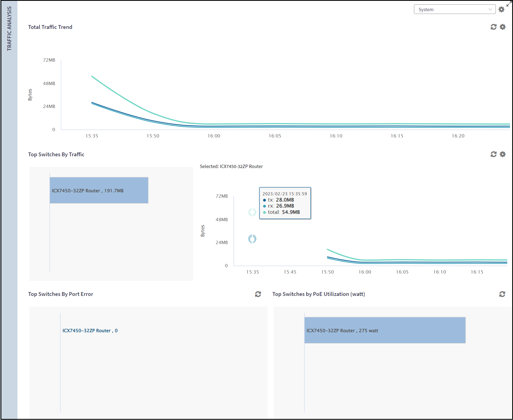The height and width of the screenshot is (420, 513).
Task: Click the Top Switches by PoE Utilization (watt) title
Action: pyautogui.click(x=319, y=294)
